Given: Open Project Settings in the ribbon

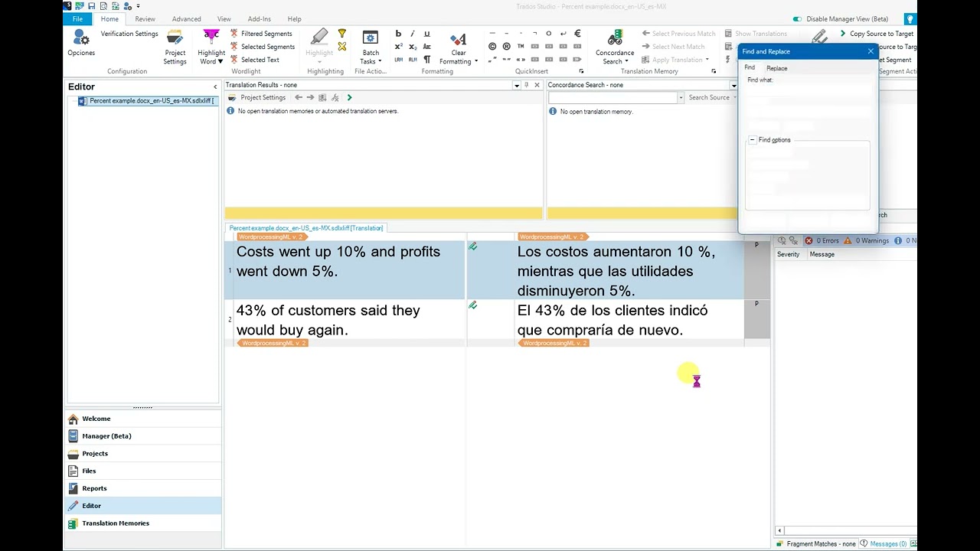Looking at the screenshot, I should coord(175,47).
